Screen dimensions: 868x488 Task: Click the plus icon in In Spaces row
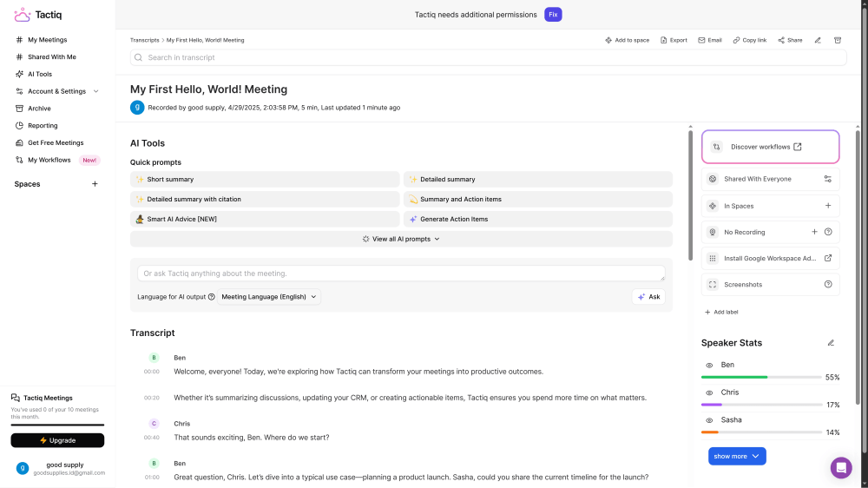click(x=828, y=206)
